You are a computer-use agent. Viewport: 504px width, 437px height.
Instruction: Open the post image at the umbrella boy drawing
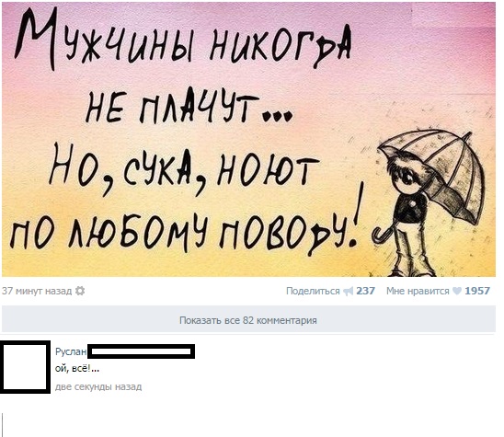(x=432, y=202)
